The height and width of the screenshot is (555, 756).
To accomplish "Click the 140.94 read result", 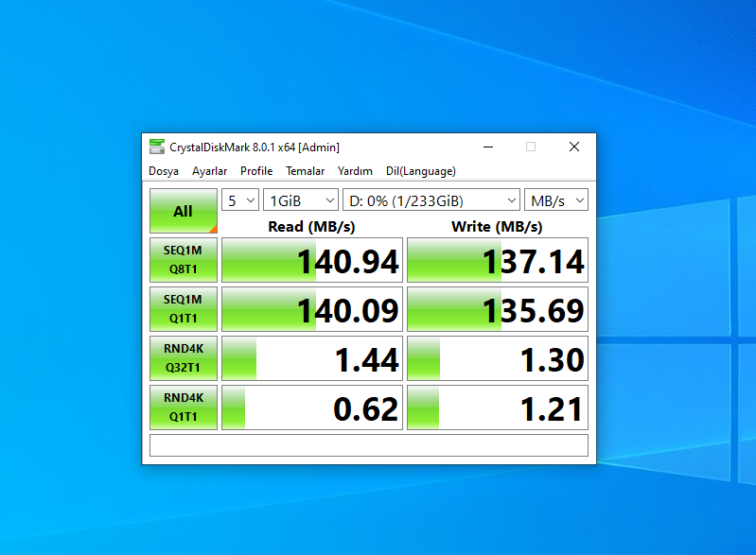I will [312, 260].
